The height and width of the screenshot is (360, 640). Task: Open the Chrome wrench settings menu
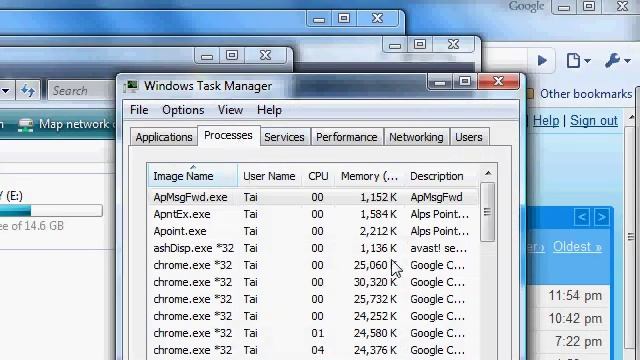pyautogui.click(x=618, y=61)
